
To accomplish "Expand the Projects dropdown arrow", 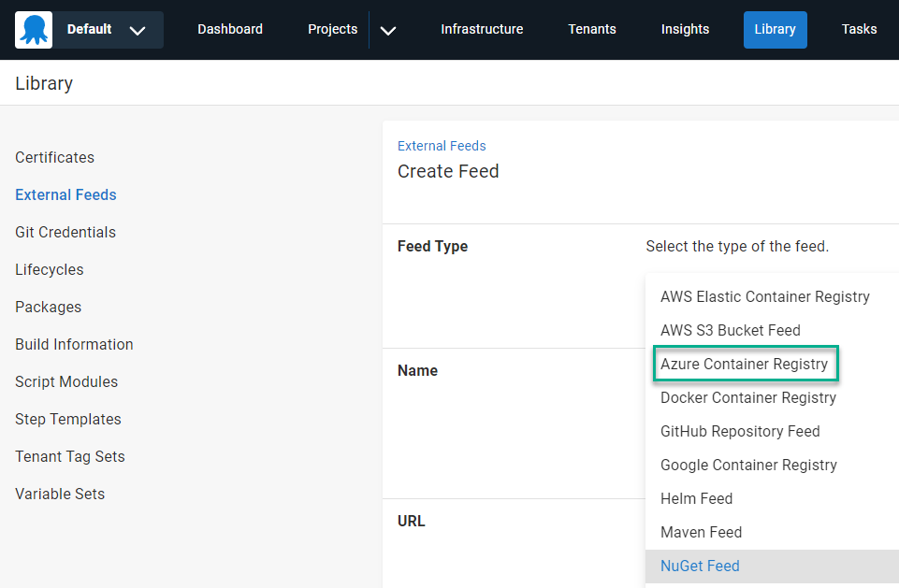I will [x=387, y=29].
